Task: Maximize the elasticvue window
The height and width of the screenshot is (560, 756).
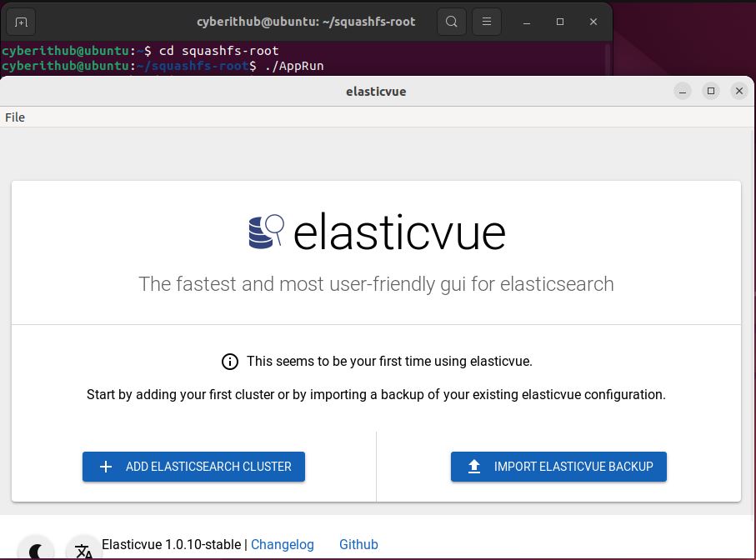Action: click(711, 91)
